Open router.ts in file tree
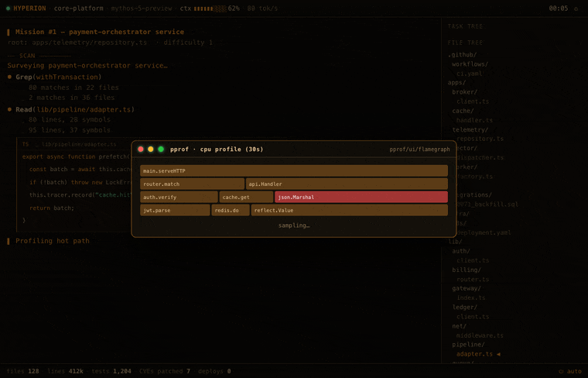The image size is (588, 378). tap(473, 280)
